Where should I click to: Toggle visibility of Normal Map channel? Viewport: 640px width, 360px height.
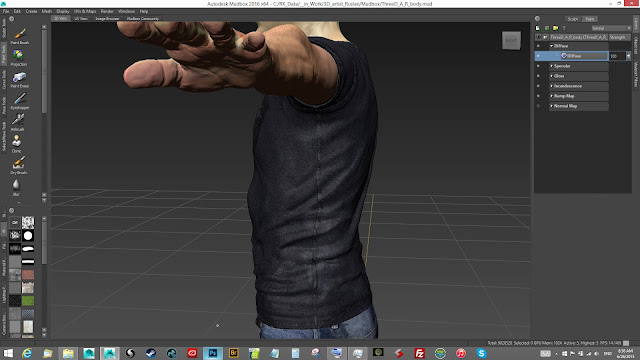[538, 106]
